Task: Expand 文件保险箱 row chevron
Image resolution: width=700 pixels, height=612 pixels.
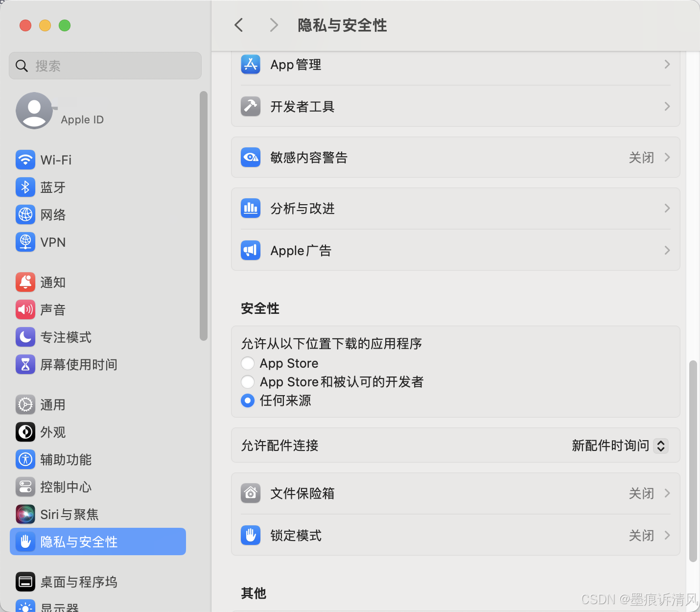Action: coord(667,493)
